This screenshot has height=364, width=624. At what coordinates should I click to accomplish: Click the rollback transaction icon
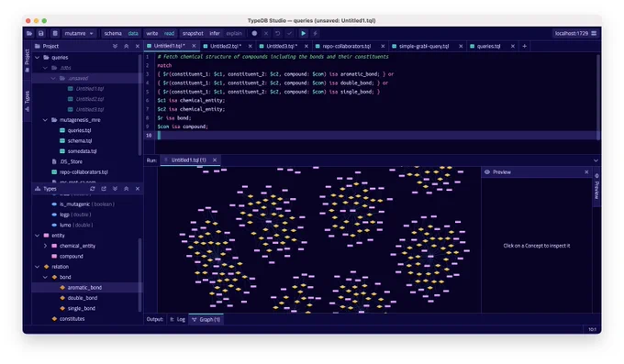(x=277, y=33)
